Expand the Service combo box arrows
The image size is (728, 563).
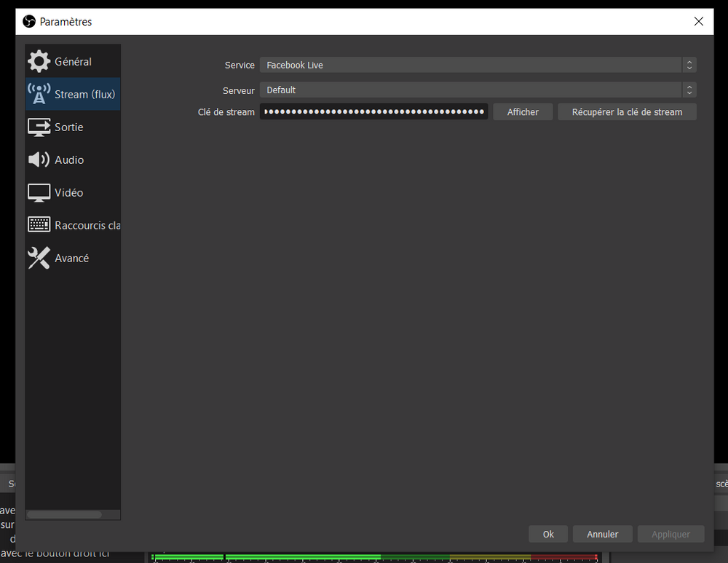(689, 65)
